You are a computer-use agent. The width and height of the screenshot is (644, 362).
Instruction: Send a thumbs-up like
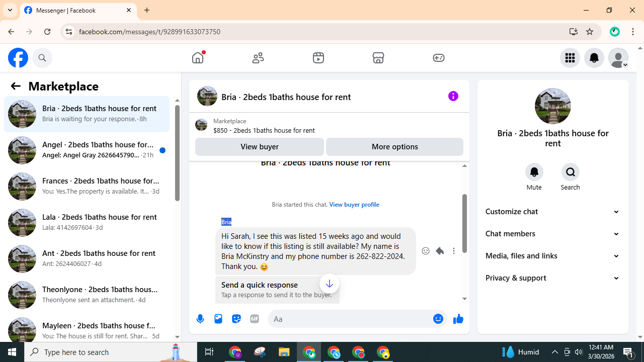[458, 319]
